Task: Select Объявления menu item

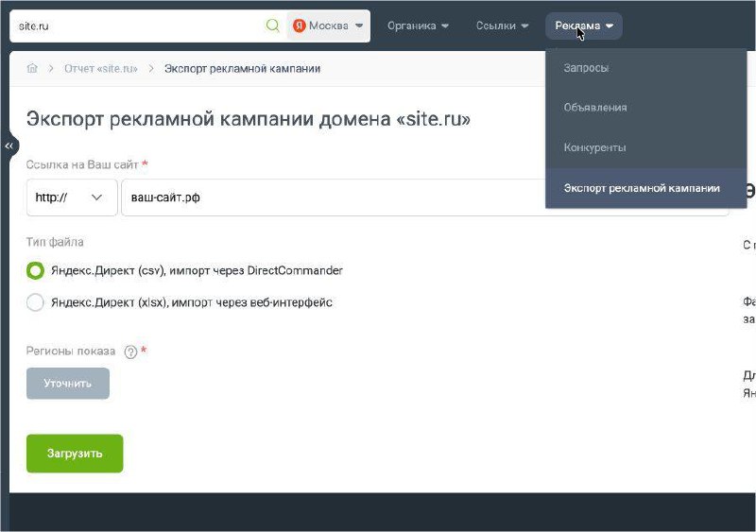Action: click(594, 108)
